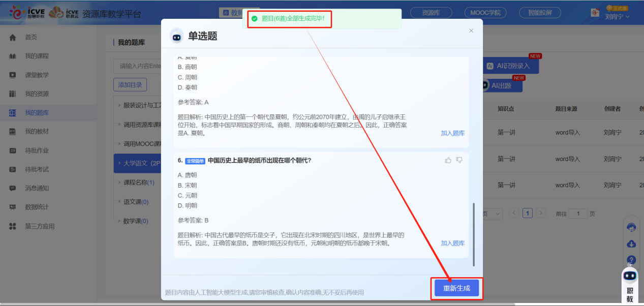Click the thumbs-down icon on question 6
The image size is (644, 306).
coord(459,160)
